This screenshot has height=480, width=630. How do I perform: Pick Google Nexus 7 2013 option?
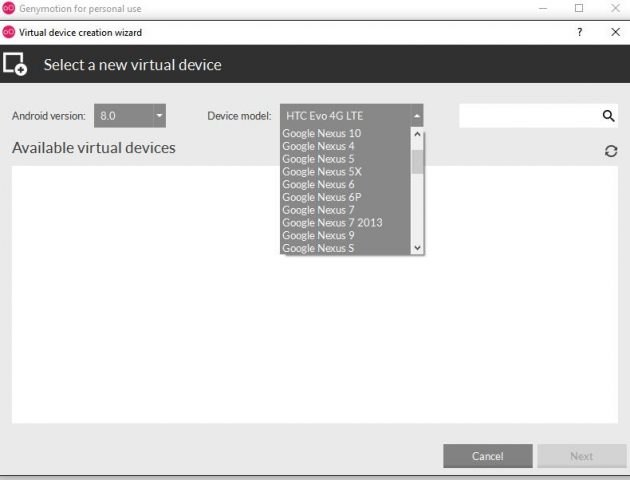point(332,223)
